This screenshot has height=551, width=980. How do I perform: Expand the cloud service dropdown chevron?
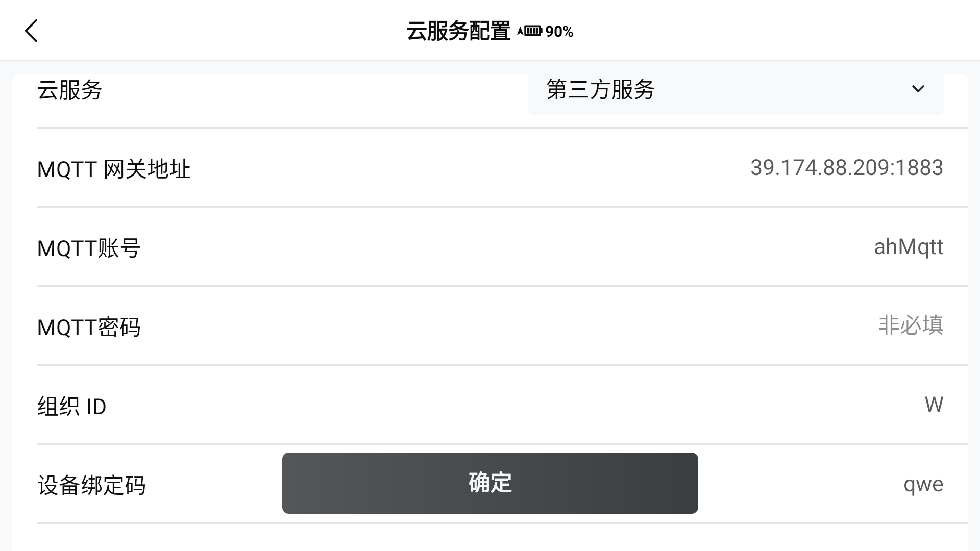tap(918, 89)
